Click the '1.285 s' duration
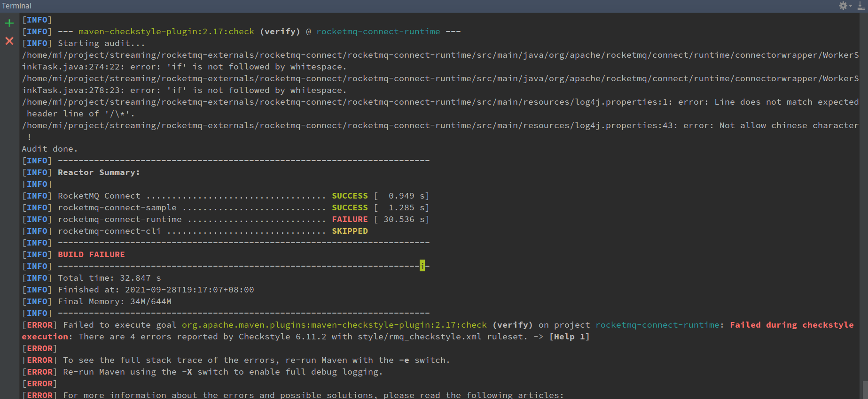Screen dimensions: 868x399 click(407, 207)
